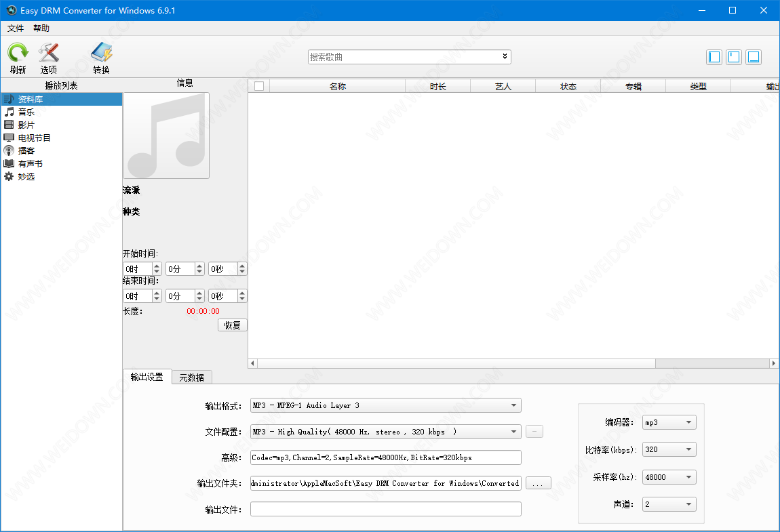Screen dimensions: 780x532
Task: Open the 编码器 codec dropdown
Action: [669, 422]
